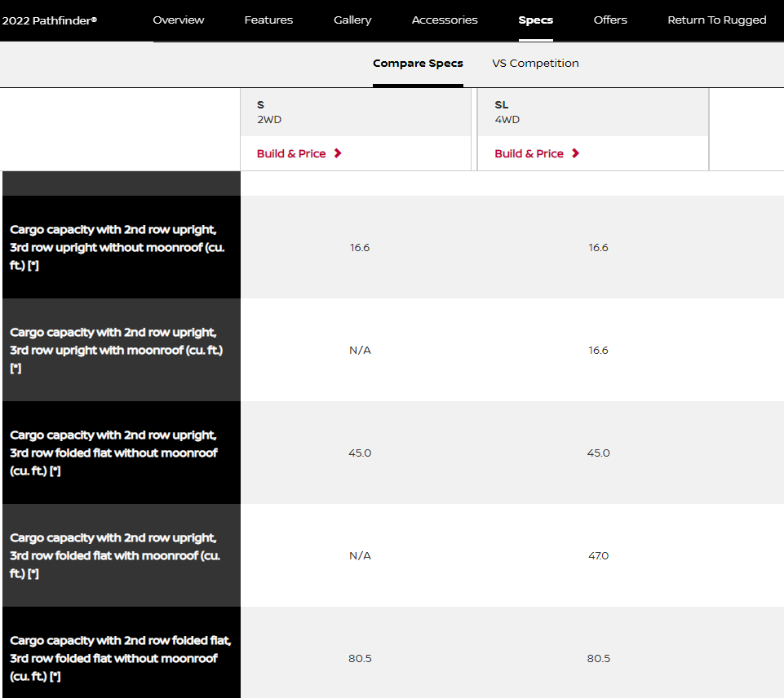The height and width of the screenshot is (698, 784).
Task: Switch to the Compare Specs tab
Action: pos(418,64)
